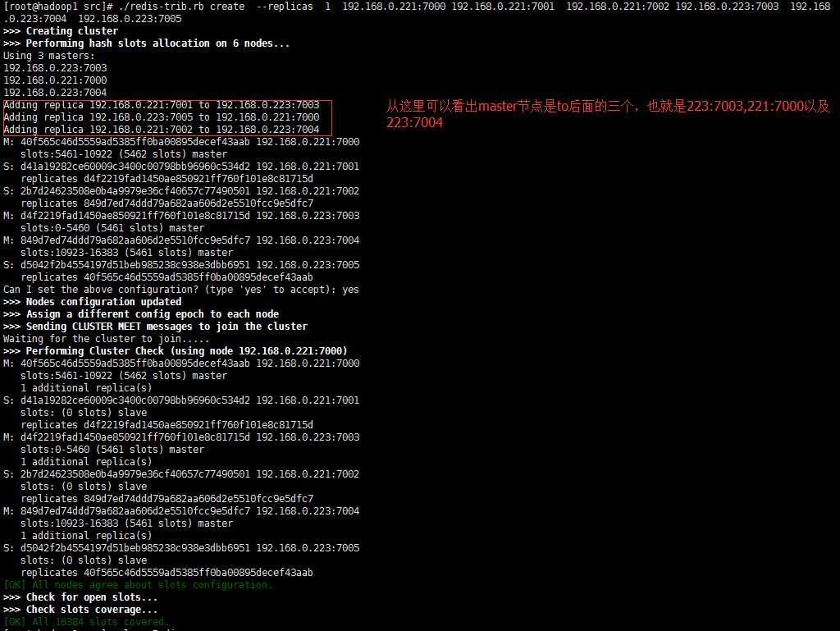Image resolution: width=840 pixels, height=631 pixels.
Task: Click the 'Using 3 masters:' line
Action: coord(48,56)
